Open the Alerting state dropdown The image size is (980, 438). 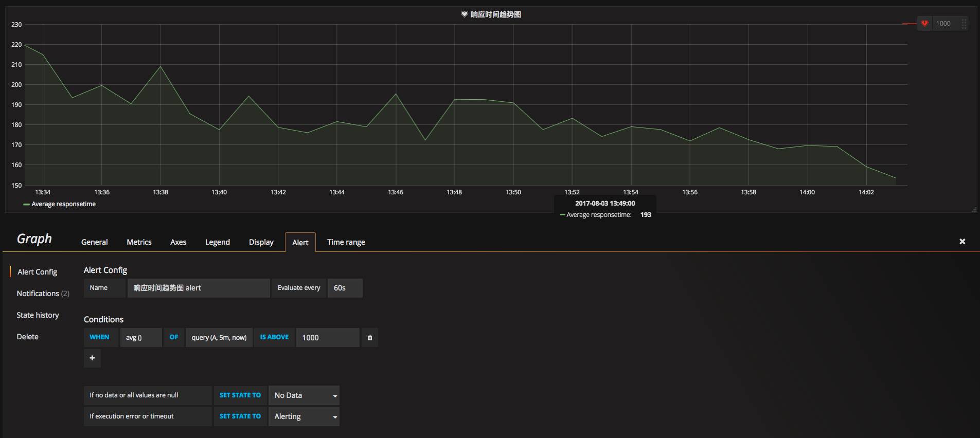(304, 416)
